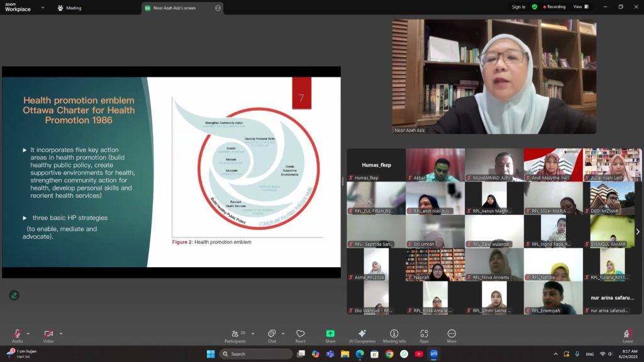Click the green annotation pencil icon
Viewport: 644px width, 362px height.
14,295
